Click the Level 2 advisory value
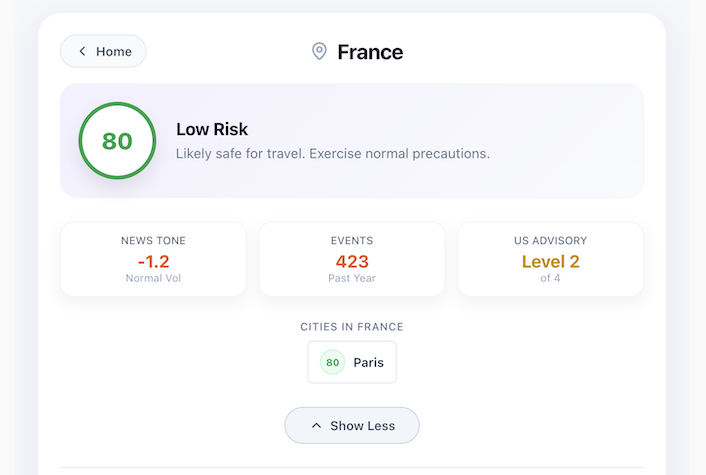 click(550, 262)
